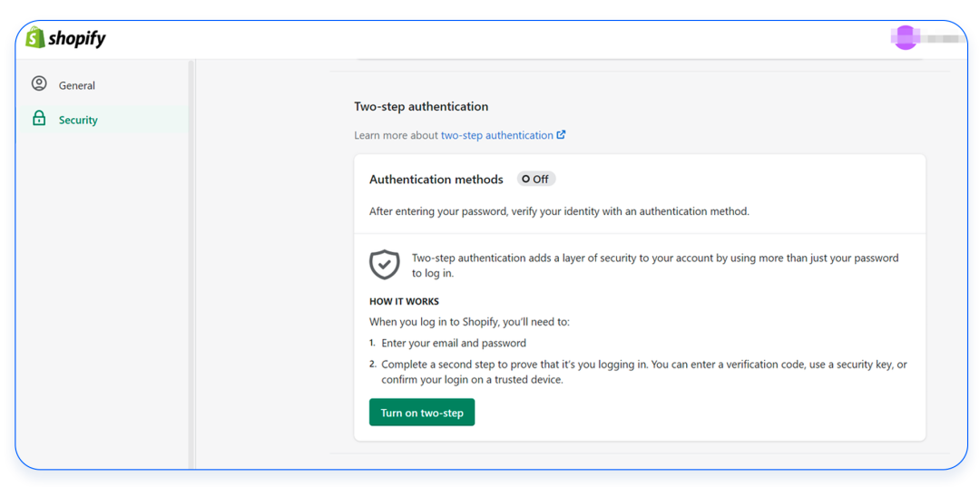Select the Security sidebar item
This screenshot has width=980, height=487.
coord(78,120)
